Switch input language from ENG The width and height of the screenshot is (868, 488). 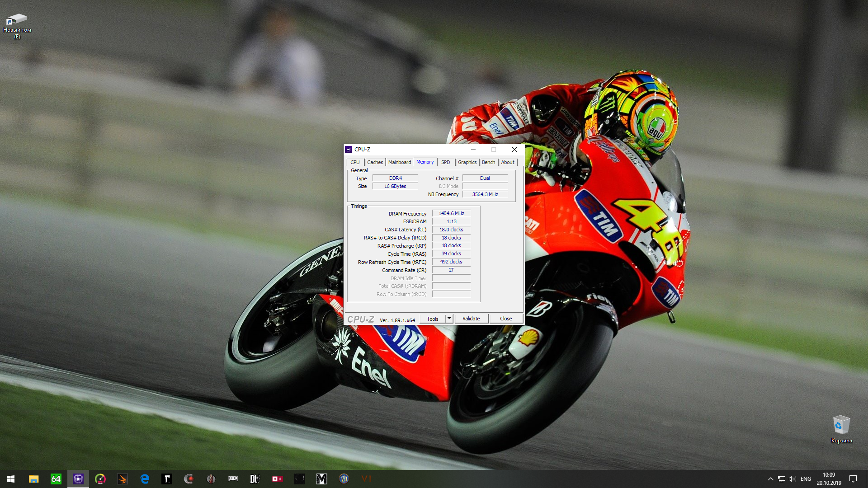click(806, 479)
